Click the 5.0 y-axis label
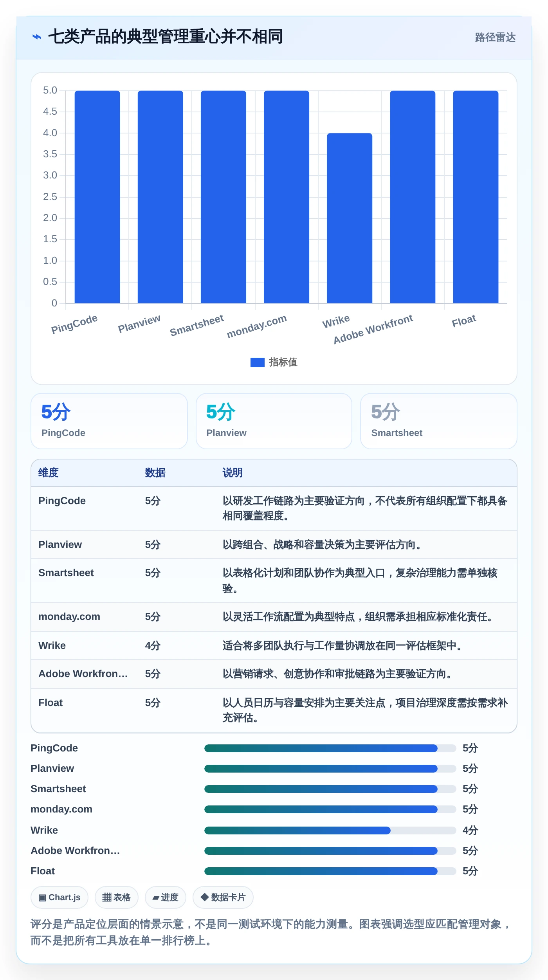Screen dimensions: 548x980 [50, 90]
